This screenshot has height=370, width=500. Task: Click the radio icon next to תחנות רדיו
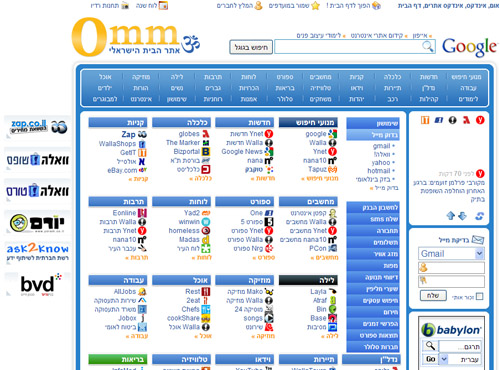[125, 5]
